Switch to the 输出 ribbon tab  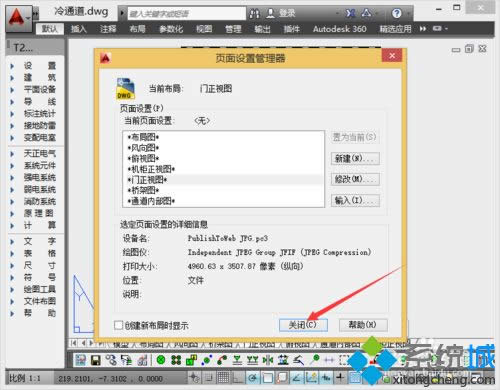click(262, 29)
